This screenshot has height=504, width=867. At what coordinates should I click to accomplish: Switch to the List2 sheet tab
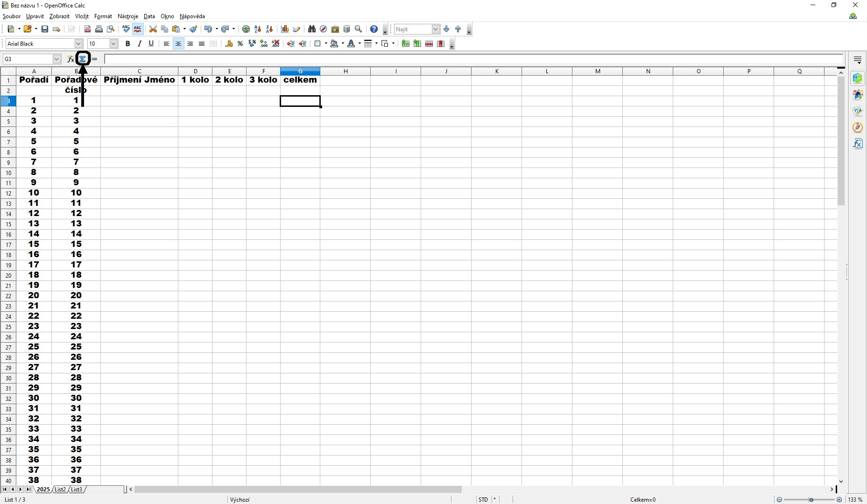click(x=60, y=489)
